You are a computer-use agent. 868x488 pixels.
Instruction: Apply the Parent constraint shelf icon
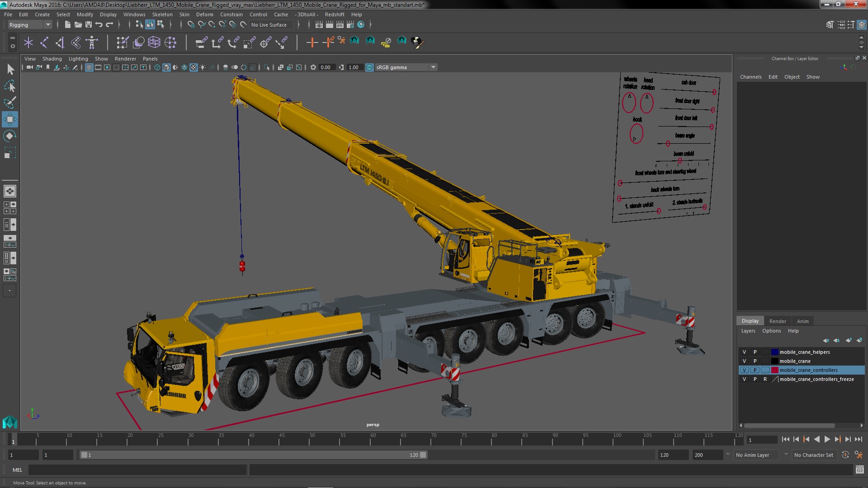coord(201,42)
